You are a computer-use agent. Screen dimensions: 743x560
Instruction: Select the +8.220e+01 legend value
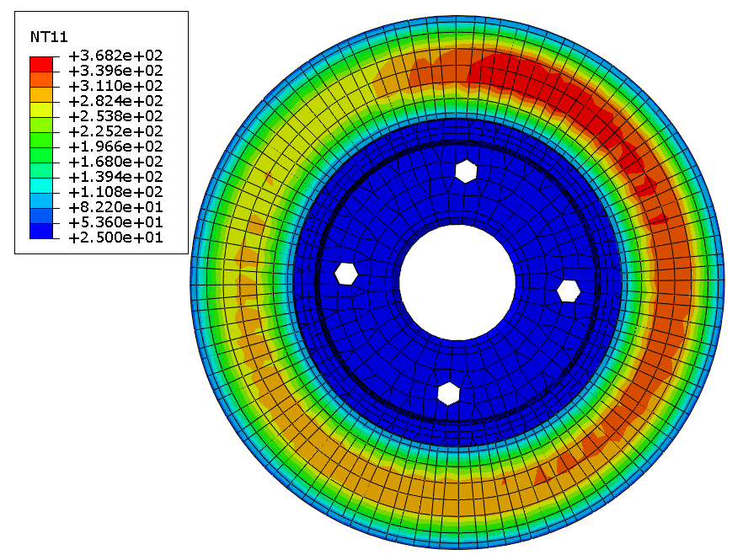115,207
